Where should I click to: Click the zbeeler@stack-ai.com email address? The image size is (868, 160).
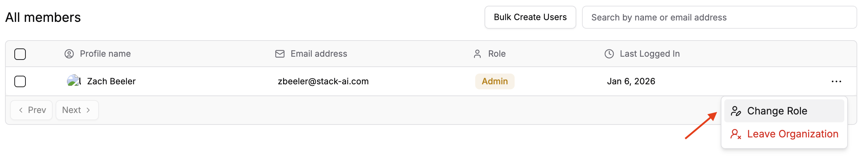click(323, 81)
